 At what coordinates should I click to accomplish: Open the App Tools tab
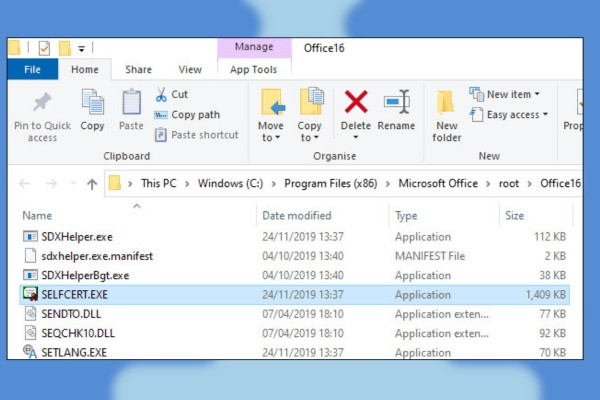pyautogui.click(x=254, y=70)
